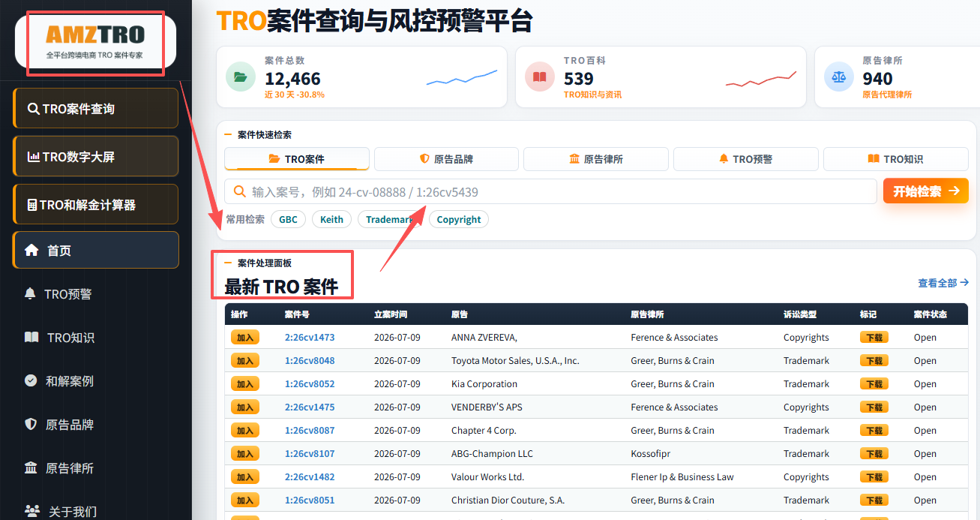Image resolution: width=980 pixels, height=520 pixels.
Task: Open 和解案例 in the sidebar
Action: pyautogui.click(x=96, y=381)
